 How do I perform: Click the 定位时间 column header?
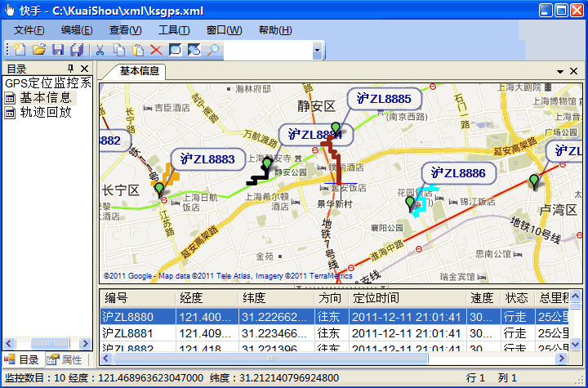tap(408, 298)
